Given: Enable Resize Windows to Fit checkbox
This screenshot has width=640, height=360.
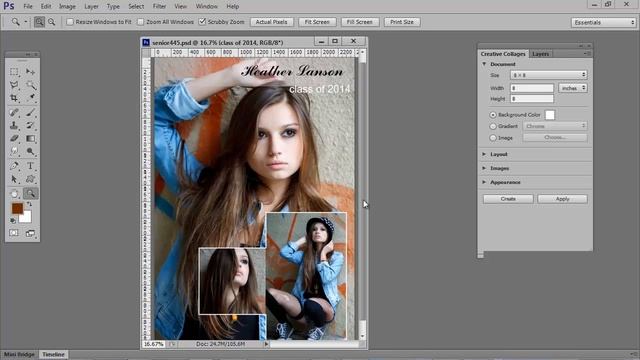Looking at the screenshot, I should click(x=70, y=22).
